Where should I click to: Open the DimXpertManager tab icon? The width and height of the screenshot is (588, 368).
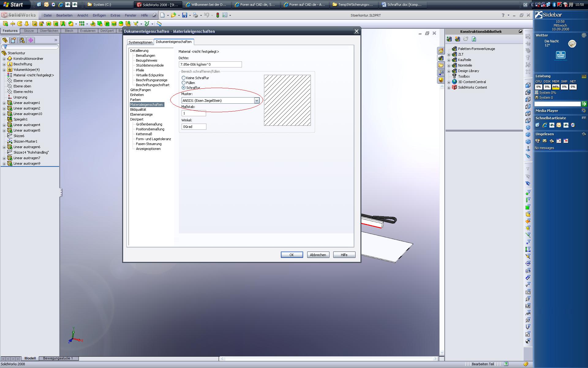(x=31, y=40)
